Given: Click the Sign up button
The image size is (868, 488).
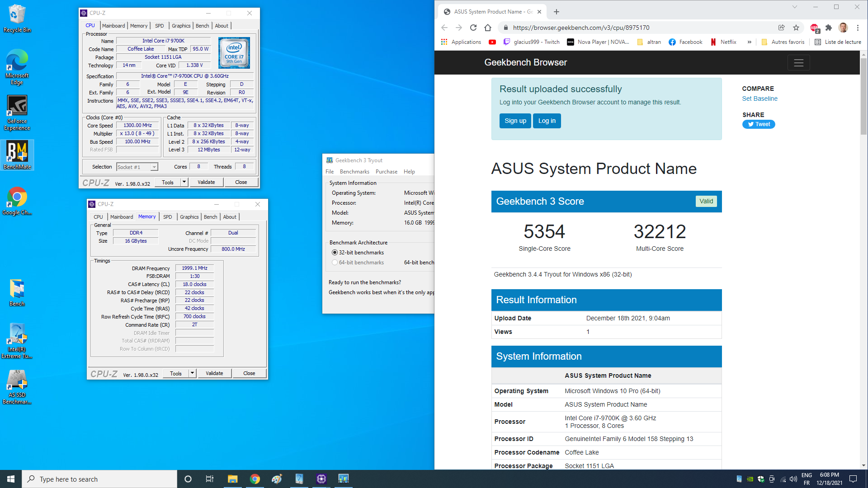Looking at the screenshot, I should [x=515, y=121].
